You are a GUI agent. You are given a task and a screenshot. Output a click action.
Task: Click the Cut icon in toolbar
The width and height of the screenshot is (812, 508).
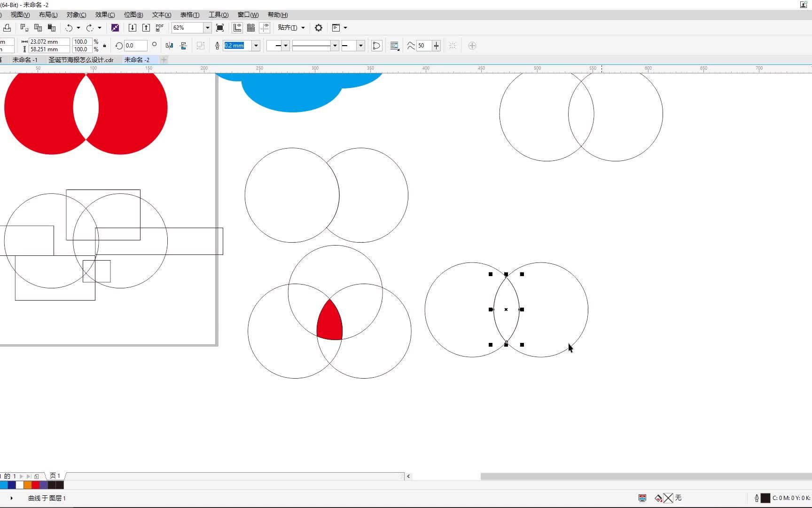click(x=24, y=28)
